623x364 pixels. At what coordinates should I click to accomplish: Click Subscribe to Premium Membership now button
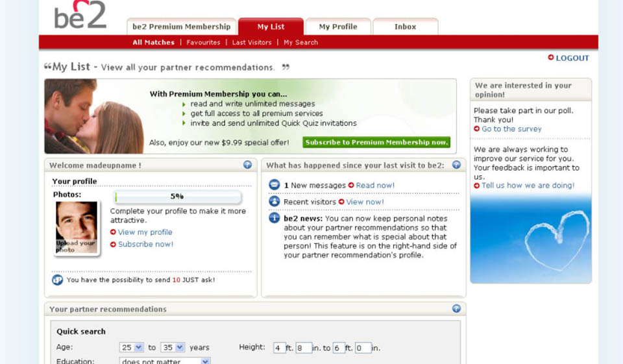pos(376,142)
